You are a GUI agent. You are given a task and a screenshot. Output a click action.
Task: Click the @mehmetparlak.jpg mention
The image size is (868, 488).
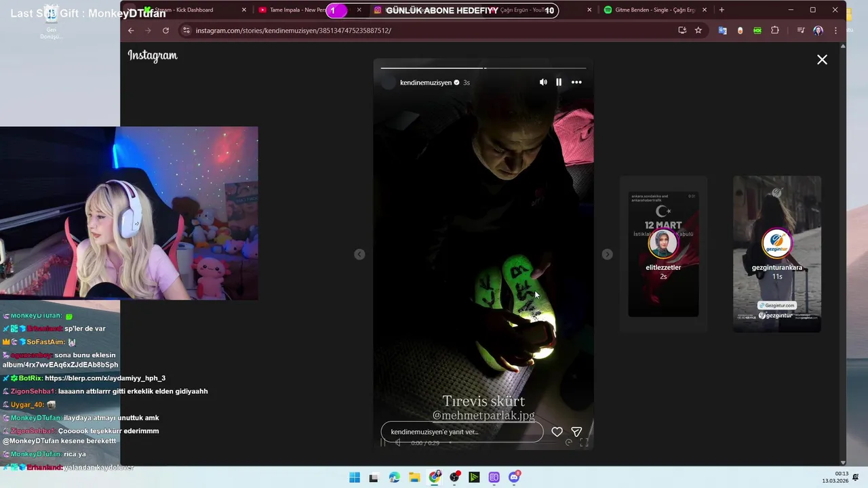pyautogui.click(x=484, y=415)
